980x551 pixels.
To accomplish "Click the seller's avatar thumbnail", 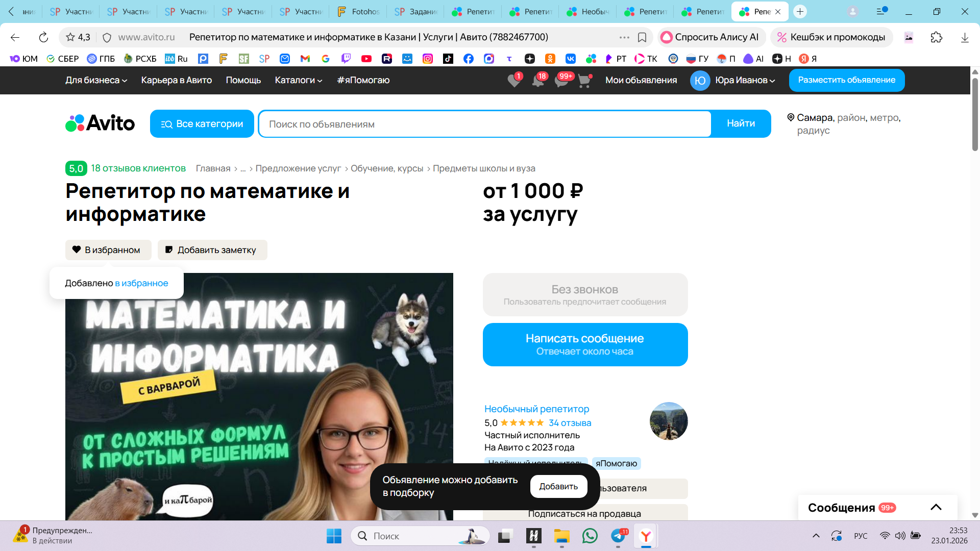I will (x=668, y=421).
